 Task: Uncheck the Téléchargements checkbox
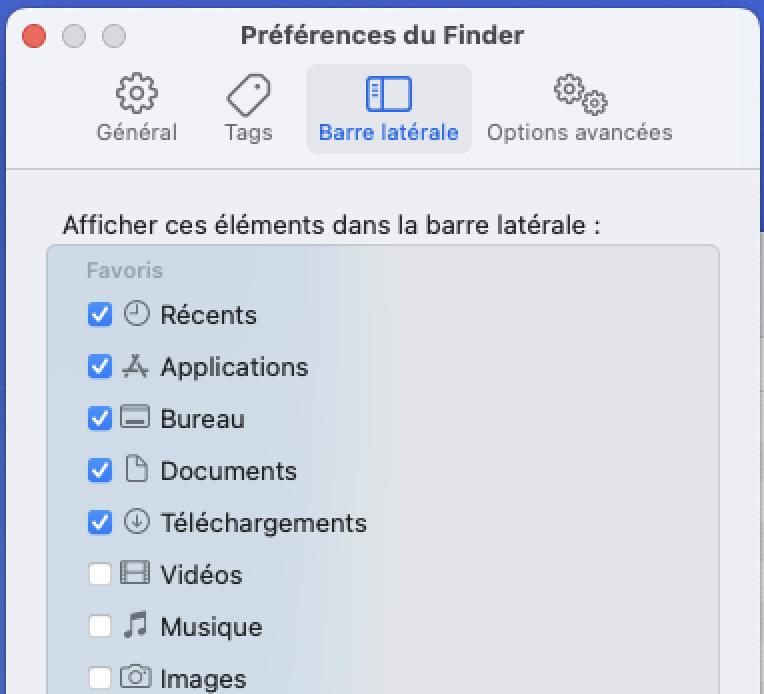[100, 522]
